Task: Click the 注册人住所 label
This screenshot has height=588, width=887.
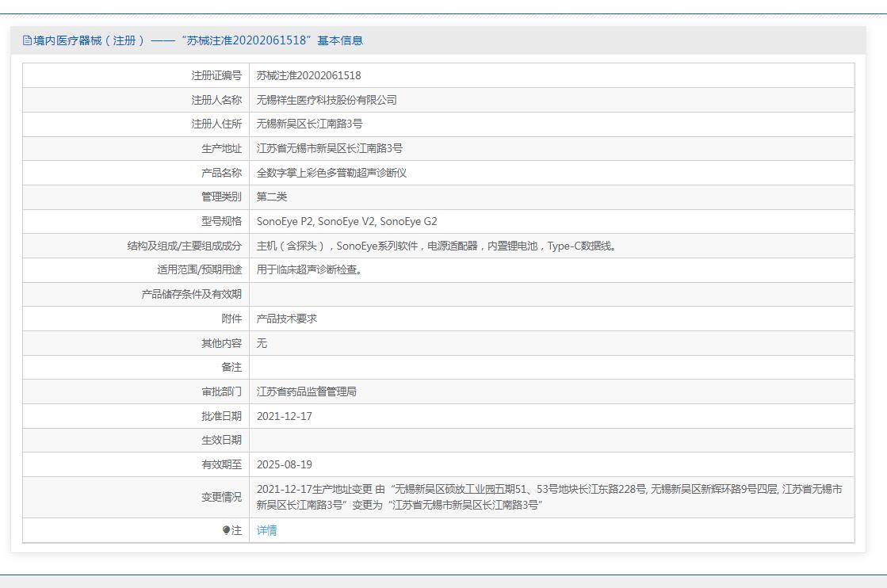Action: point(216,124)
